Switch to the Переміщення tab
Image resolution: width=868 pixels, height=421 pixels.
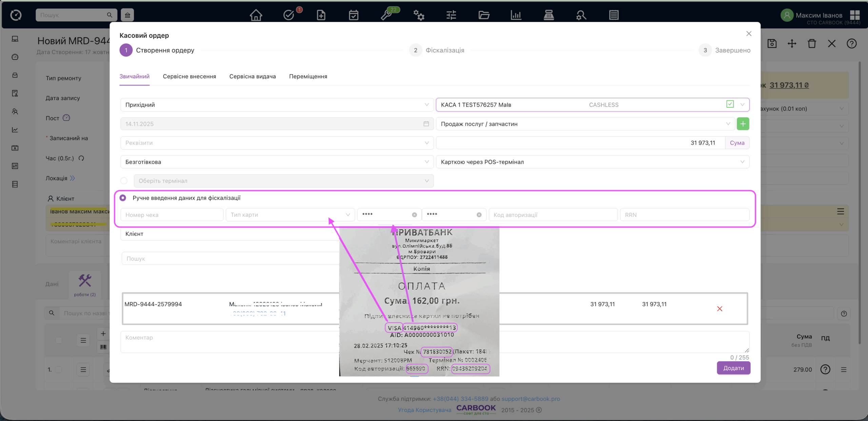click(x=308, y=77)
